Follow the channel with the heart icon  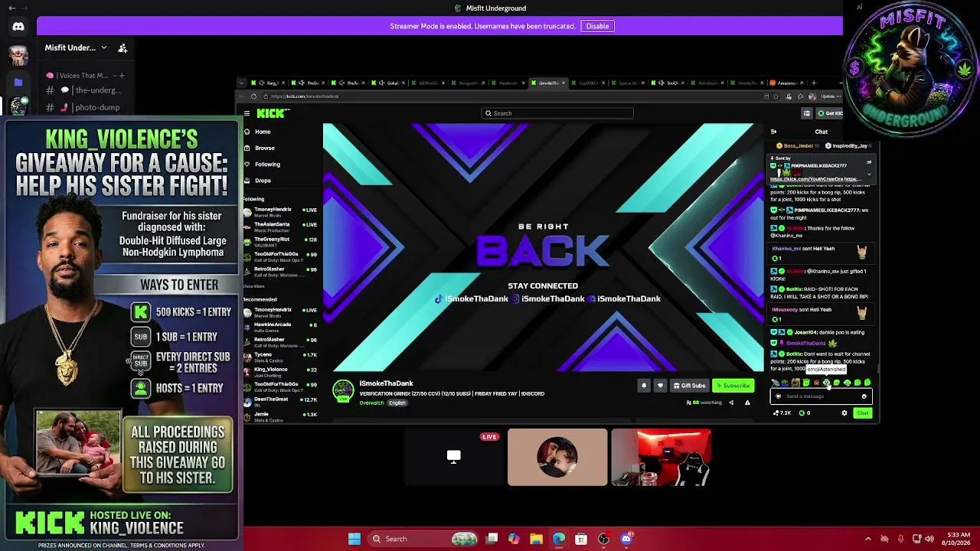click(660, 386)
